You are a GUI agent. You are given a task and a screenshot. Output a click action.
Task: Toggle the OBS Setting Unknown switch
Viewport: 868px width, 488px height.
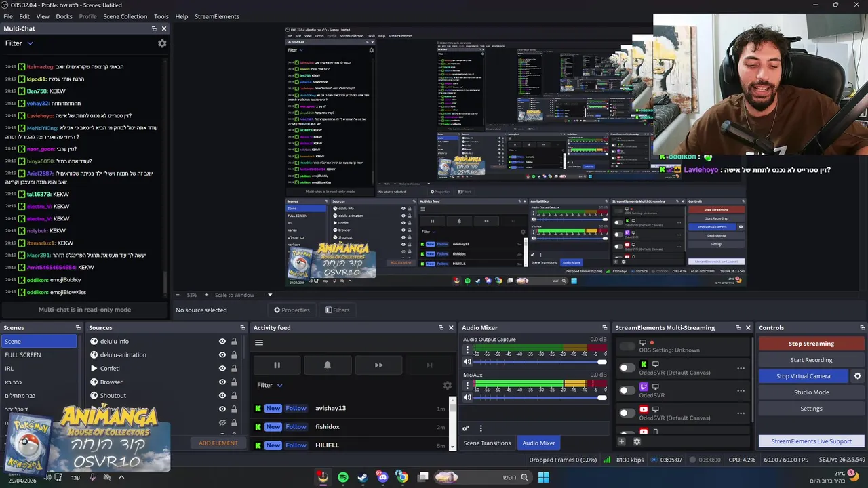627,346
